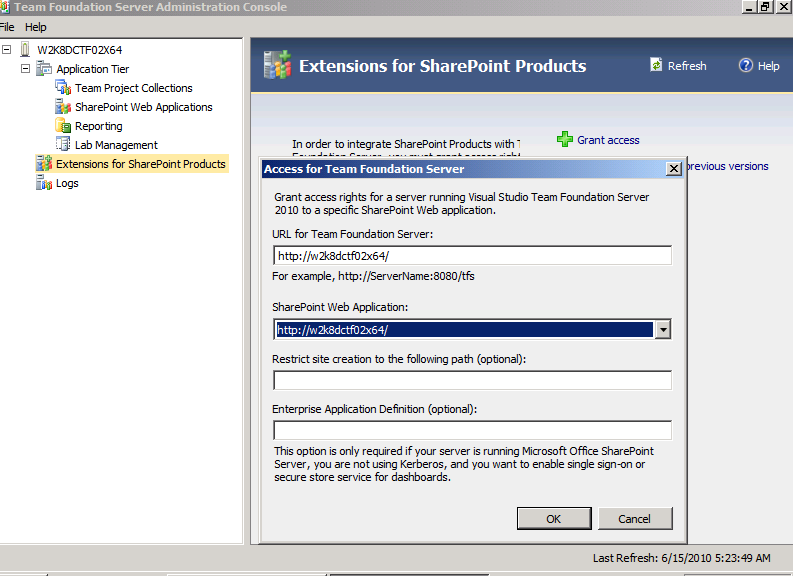Click the Enterprise Application Definition field
793x576 pixels.
tap(472, 430)
